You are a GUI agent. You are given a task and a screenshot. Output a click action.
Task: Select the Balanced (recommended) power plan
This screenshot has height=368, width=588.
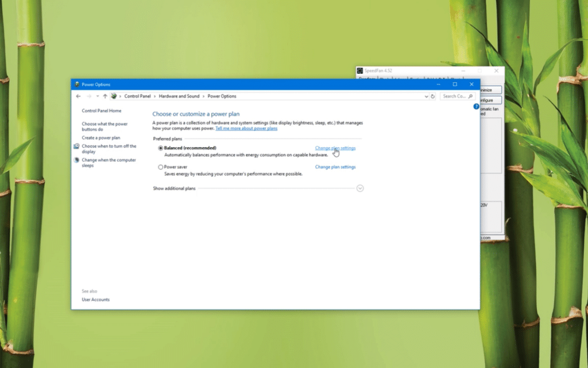161,148
